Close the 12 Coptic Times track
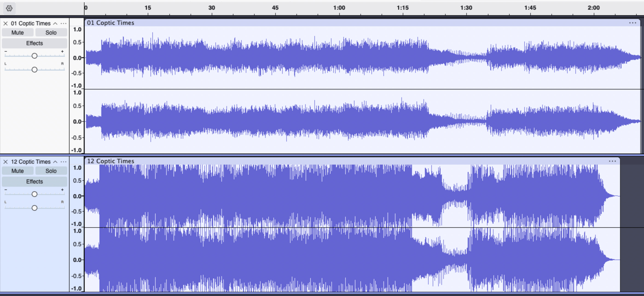The image size is (644, 296). click(6, 162)
